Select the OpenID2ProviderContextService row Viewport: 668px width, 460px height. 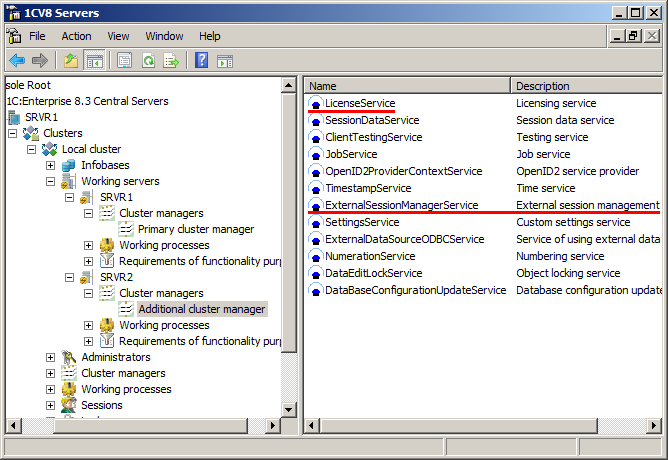coord(484,171)
